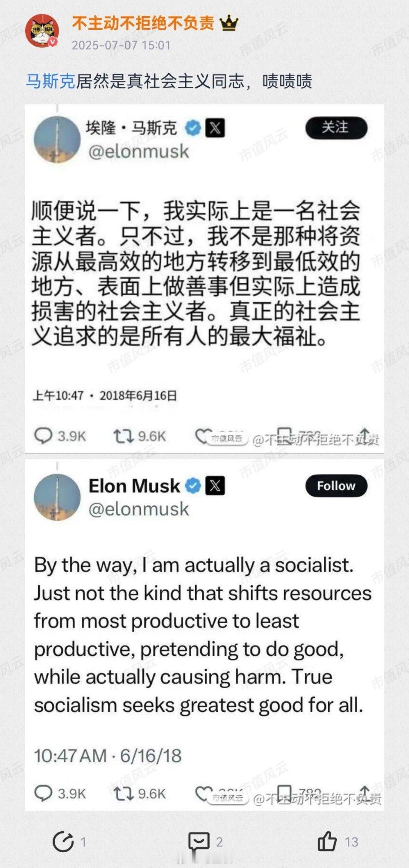Tap the username 不主动不拒绝不负责

143,24
